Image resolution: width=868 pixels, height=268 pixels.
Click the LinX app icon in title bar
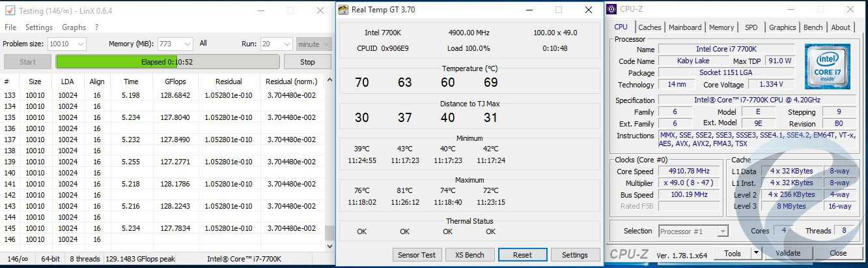pyautogui.click(x=9, y=10)
